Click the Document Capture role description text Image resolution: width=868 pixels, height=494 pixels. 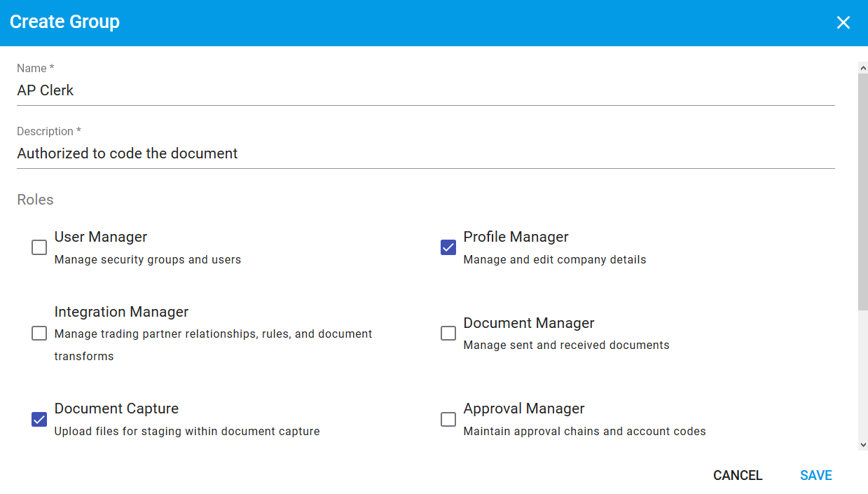pos(186,431)
